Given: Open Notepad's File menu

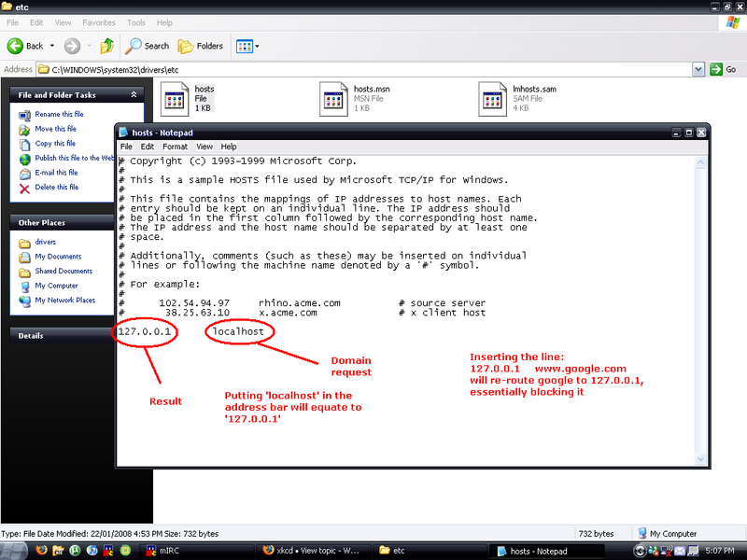Looking at the screenshot, I should (126, 147).
